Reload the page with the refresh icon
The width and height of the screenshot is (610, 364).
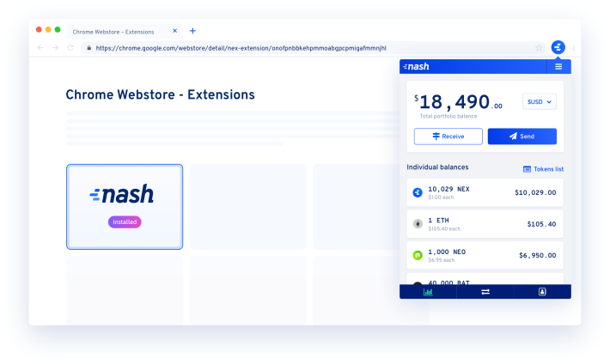pos(70,48)
